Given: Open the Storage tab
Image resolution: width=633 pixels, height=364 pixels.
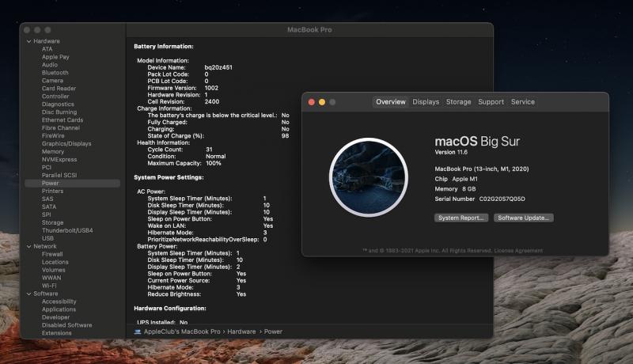Looking at the screenshot, I should pos(458,102).
